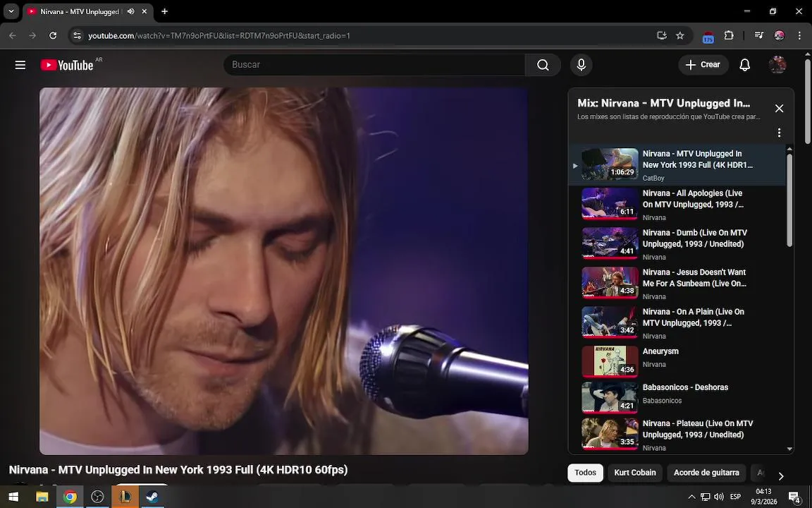Click the video title text
This screenshot has width=812, height=508.
178,470
